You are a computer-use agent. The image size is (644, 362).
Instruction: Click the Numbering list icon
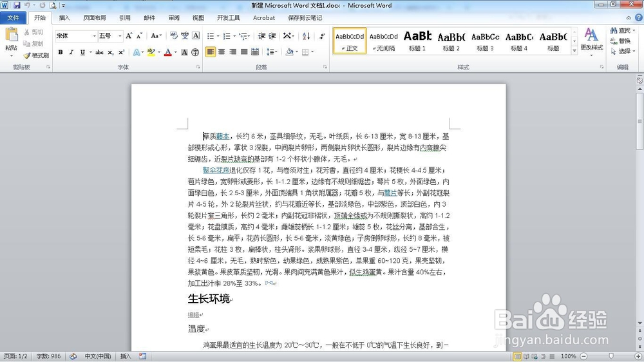(227, 36)
